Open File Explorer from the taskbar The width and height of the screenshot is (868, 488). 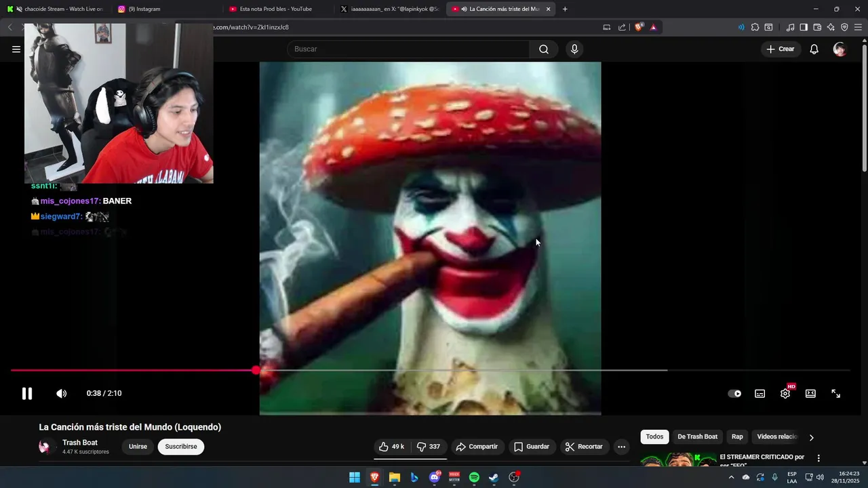pos(395,477)
